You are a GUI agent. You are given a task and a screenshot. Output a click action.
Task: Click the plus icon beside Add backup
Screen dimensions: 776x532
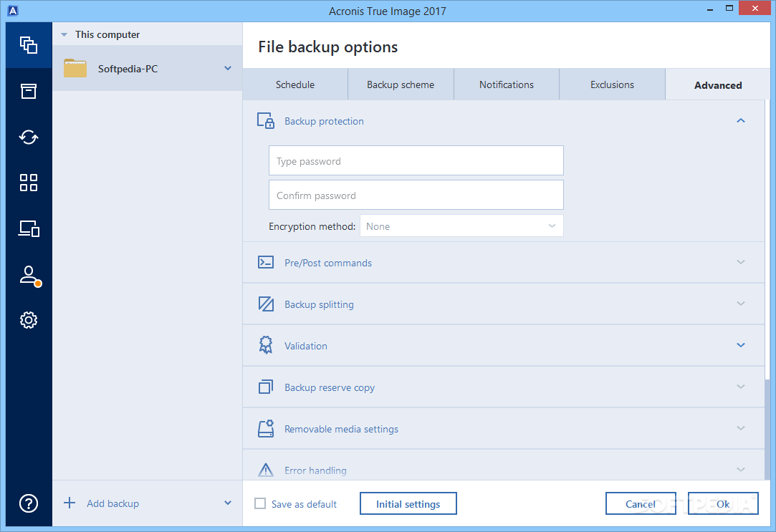coord(70,503)
